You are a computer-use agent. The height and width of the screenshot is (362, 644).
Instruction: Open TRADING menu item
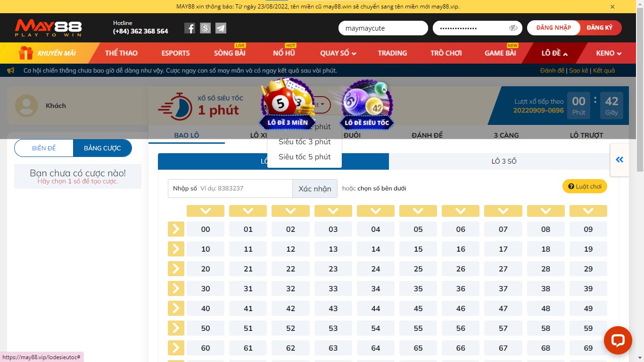392,53
